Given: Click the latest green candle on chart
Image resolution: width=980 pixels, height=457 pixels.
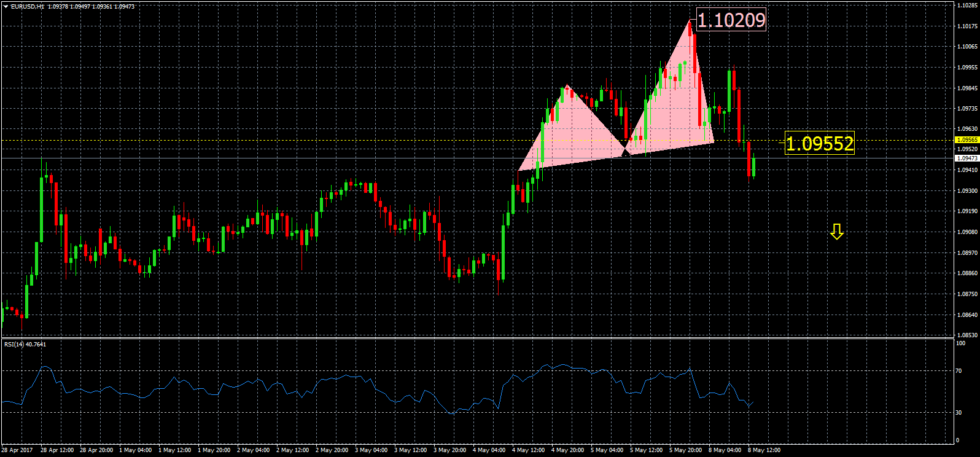Looking at the screenshot, I should coord(753,167).
